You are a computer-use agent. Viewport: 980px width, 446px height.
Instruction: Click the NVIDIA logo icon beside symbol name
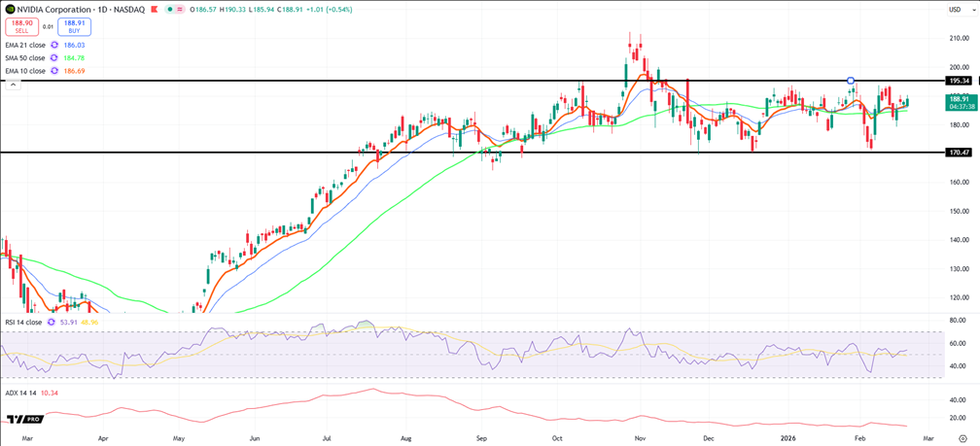coord(10,9)
